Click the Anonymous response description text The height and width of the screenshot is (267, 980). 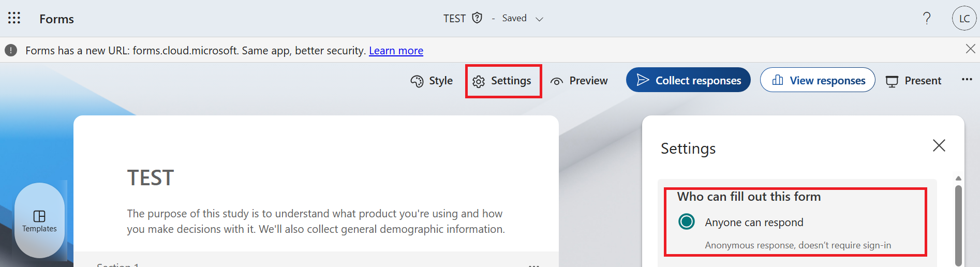798,245
